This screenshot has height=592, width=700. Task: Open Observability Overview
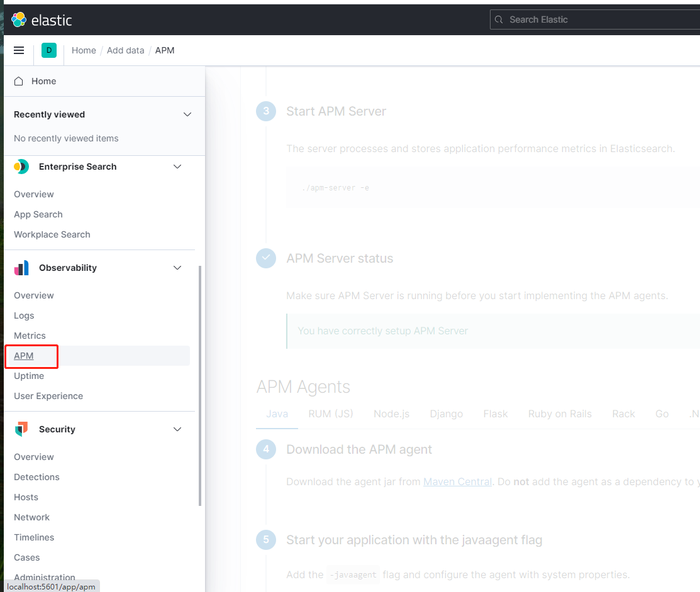(x=34, y=295)
